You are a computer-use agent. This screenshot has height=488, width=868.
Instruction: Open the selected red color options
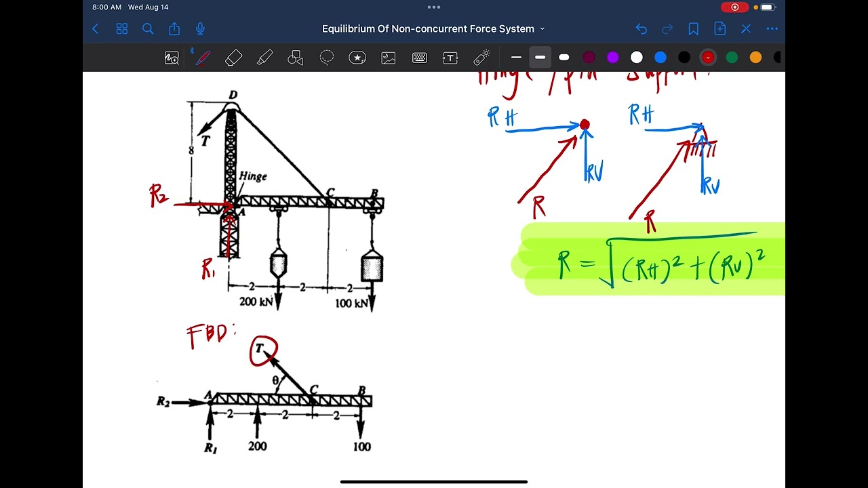click(708, 58)
